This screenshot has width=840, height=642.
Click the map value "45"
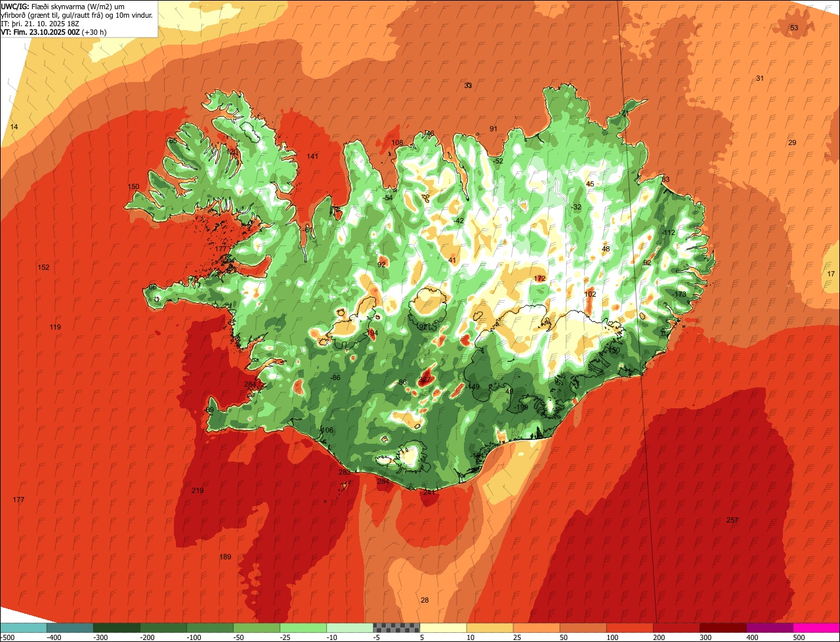point(590,184)
